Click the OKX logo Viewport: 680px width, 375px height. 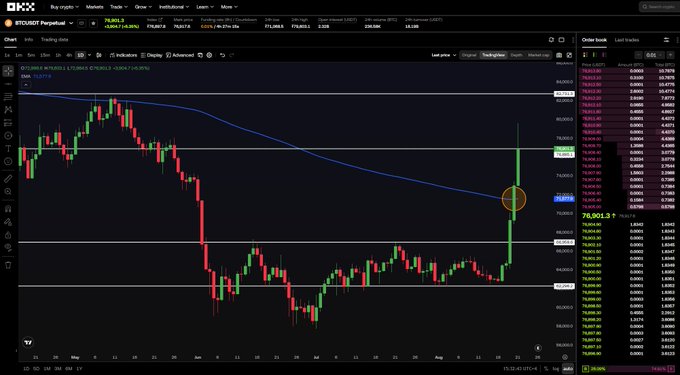21,7
